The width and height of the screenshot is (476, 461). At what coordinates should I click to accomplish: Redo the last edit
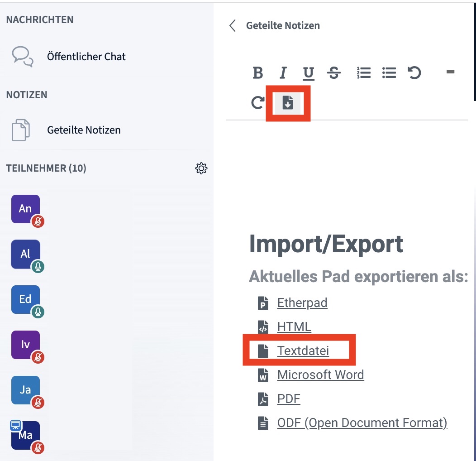click(x=257, y=103)
